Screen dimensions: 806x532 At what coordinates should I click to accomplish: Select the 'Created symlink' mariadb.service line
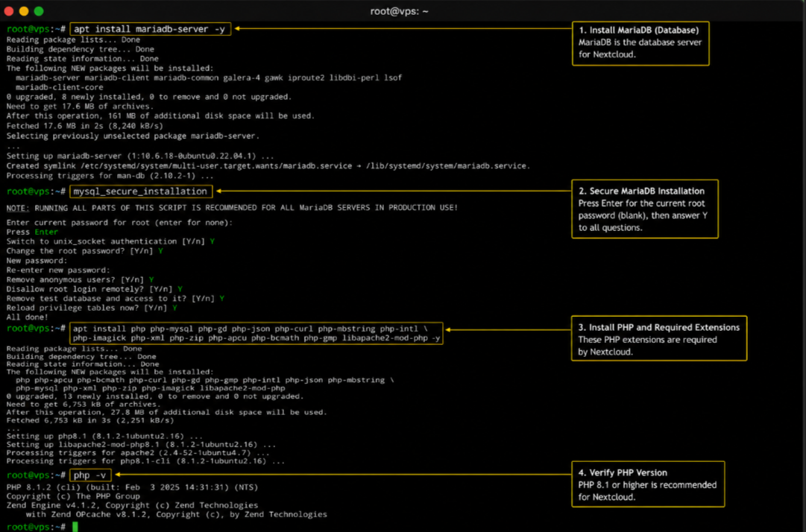click(268, 166)
